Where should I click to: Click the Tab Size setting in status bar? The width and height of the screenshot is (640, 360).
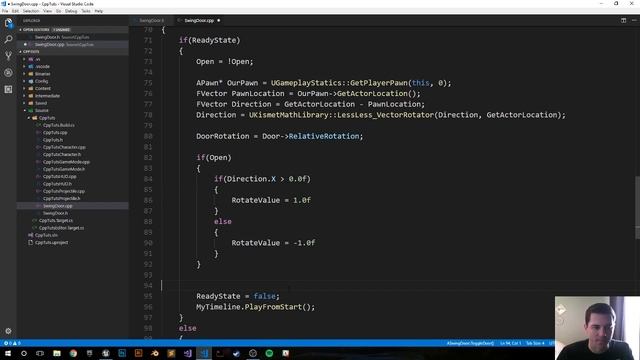[x=535, y=343]
